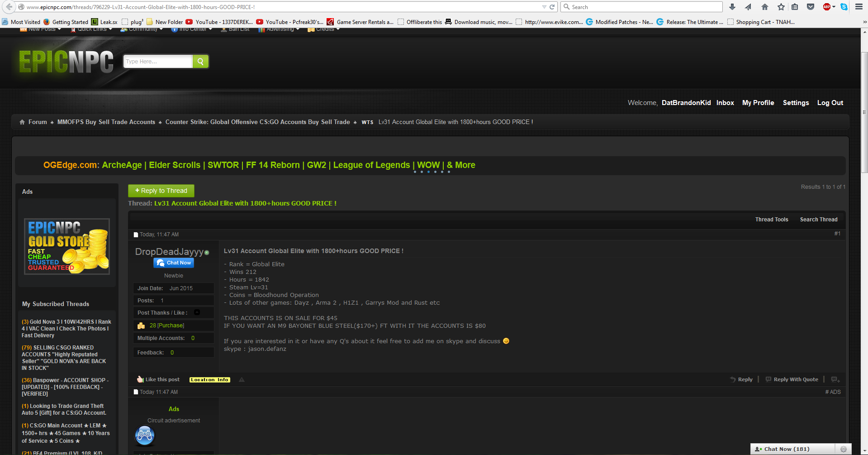This screenshot has height=455, width=868.
Task: Open the OGEdge.com banner link
Action: 259,165
